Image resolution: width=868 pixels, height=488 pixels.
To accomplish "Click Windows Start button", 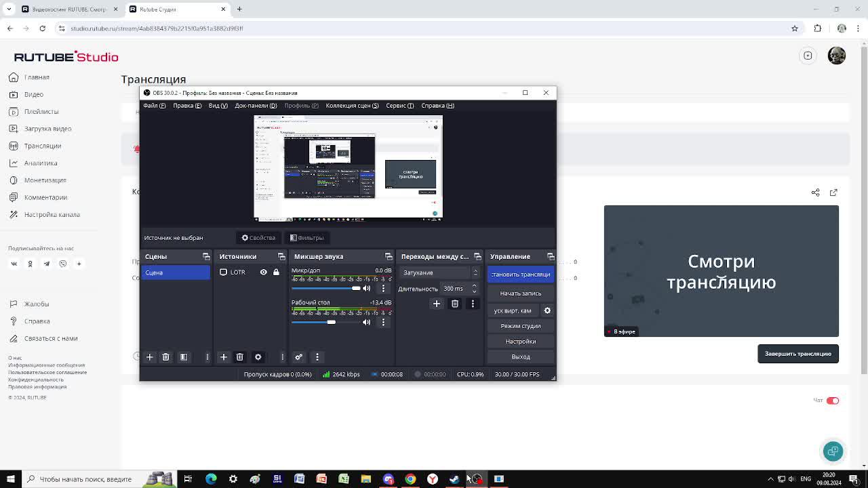I will coord(10,479).
